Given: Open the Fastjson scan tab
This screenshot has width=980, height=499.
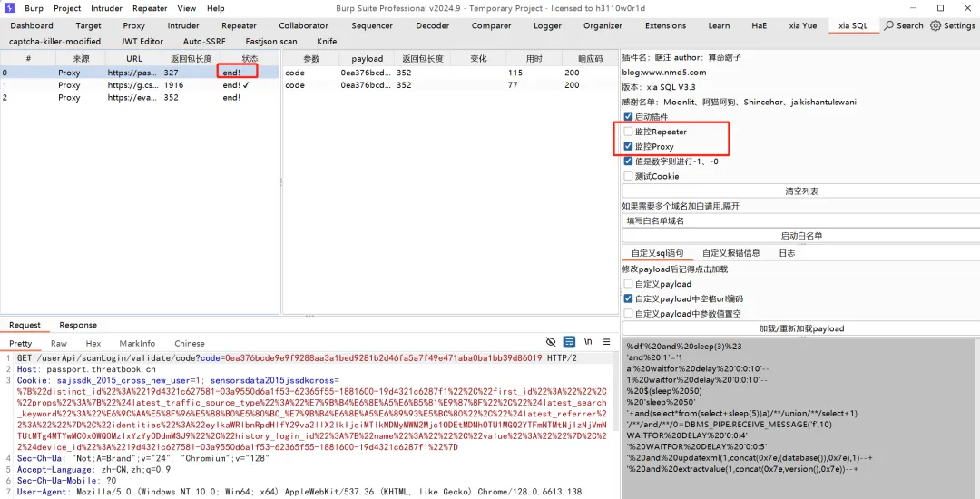Looking at the screenshot, I should point(271,41).
